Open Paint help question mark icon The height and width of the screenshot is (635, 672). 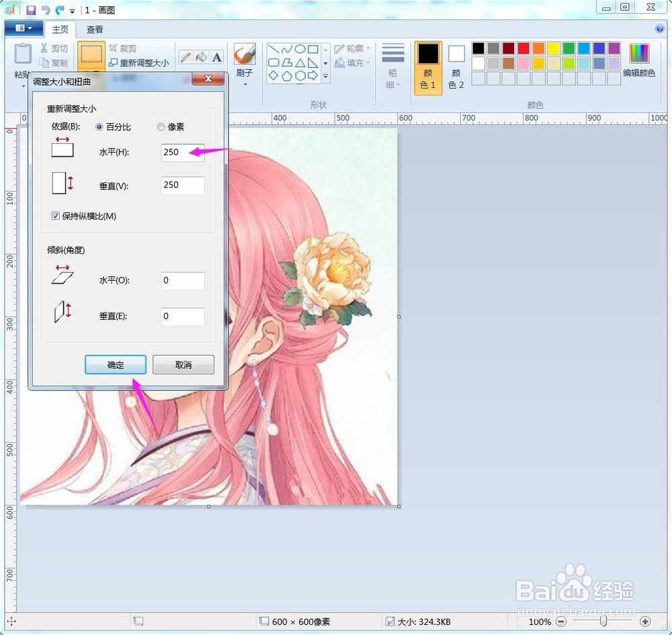pyautogui.click(x=660, y=29)
